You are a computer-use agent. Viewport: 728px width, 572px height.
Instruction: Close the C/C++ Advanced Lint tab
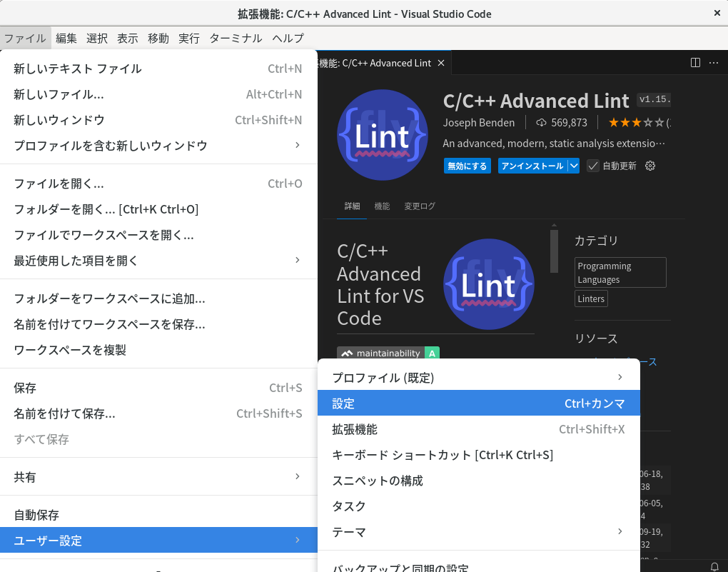[441, 62]
